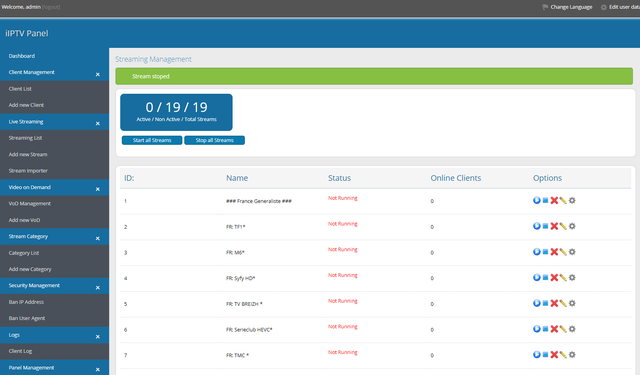Start FR: Serieclub HEVC* via play icon
This screenshot has height=375, width=640.
coord(536,329)
